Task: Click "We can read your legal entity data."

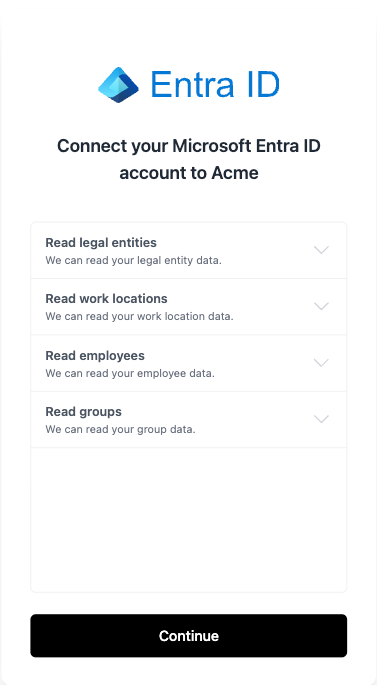Action: click(x=134, y=260)
